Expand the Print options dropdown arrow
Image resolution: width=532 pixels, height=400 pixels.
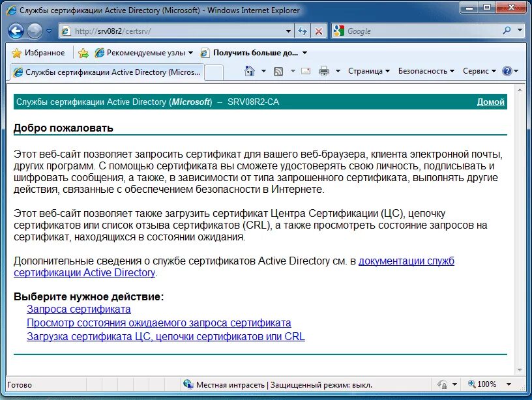[x=338, y=71]
